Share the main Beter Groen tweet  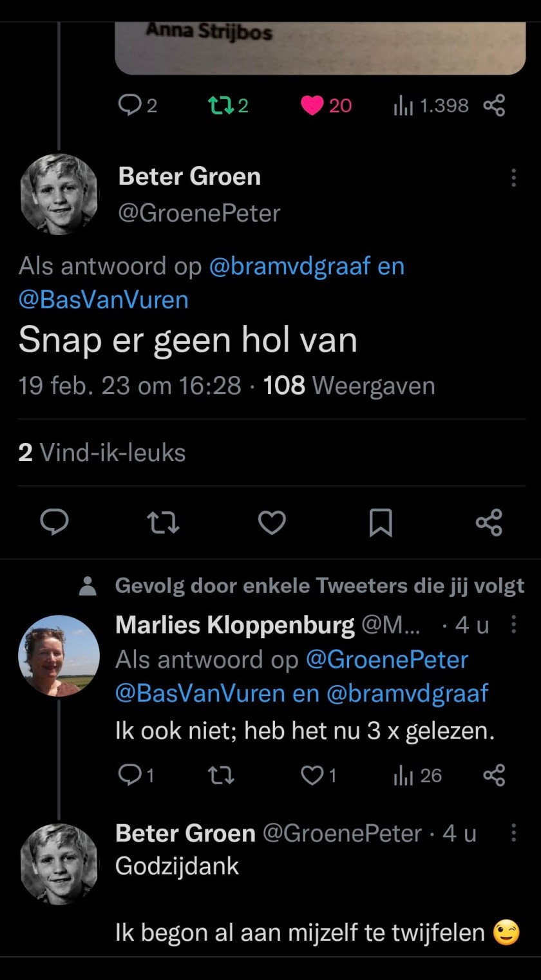pos(489,522)
